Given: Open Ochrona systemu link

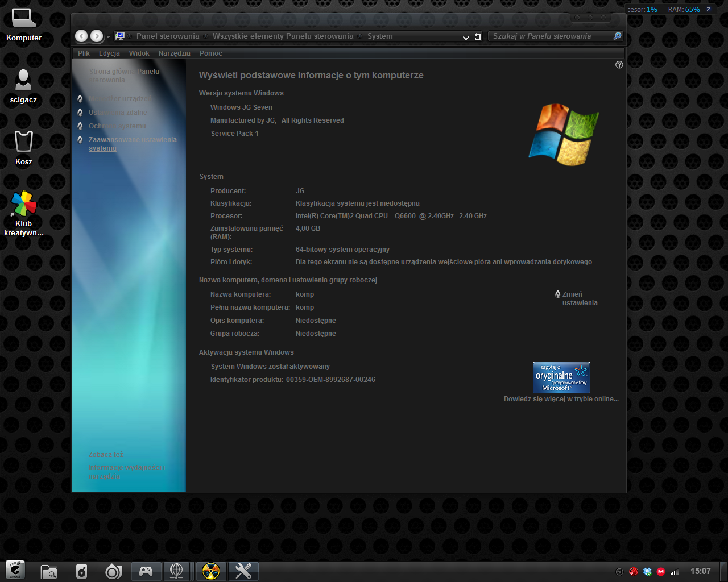Looking at the screenshot, I should tap(117, 126).
